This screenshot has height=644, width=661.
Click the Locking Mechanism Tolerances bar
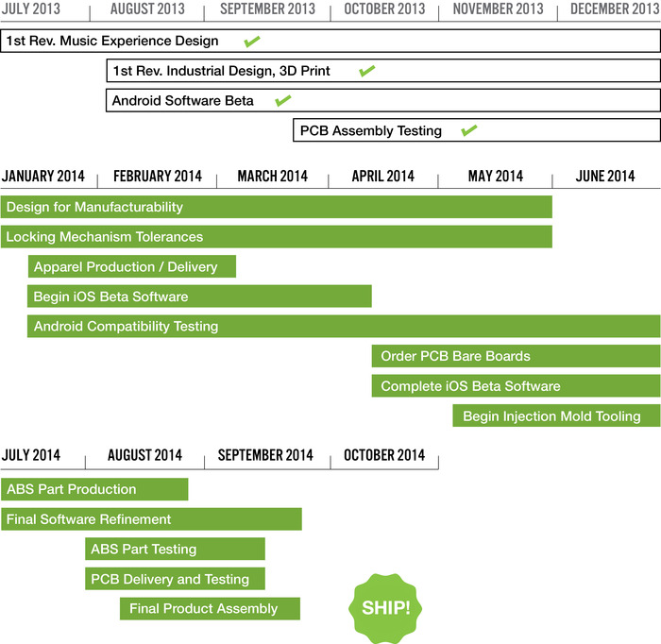tap(277, 237)
